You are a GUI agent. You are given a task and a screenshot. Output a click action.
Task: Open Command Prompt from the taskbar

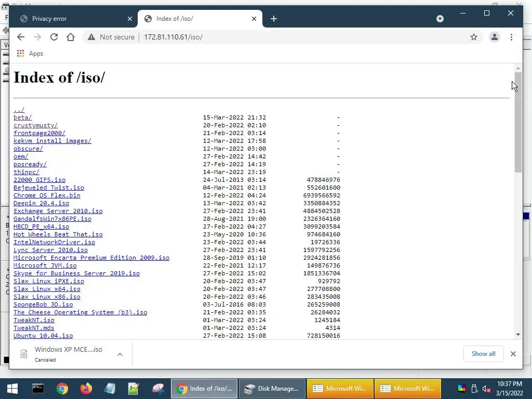click(38, 389)
